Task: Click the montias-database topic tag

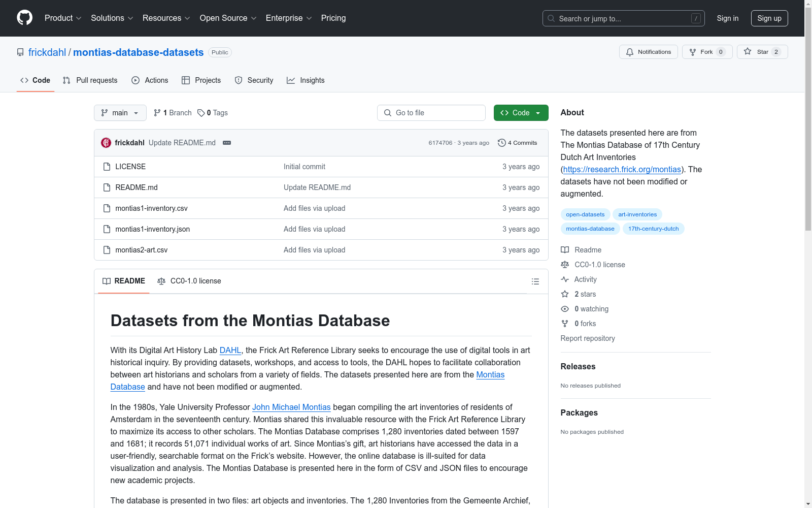Action: pyautogui.click(x=590, y=229)
